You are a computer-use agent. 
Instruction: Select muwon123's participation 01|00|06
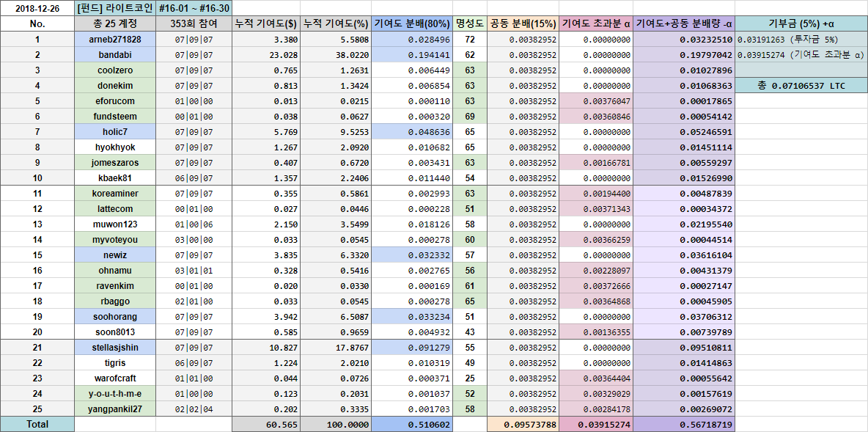[194, 224]
